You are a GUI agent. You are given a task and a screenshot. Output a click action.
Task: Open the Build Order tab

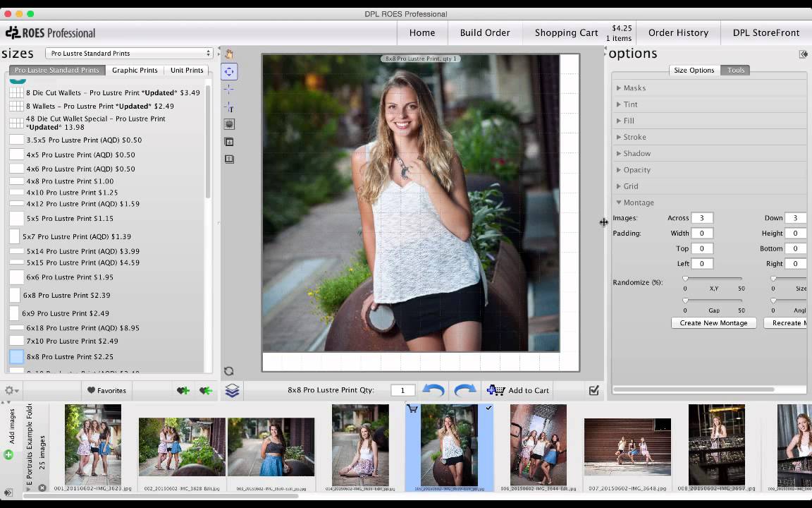[485, 32]
